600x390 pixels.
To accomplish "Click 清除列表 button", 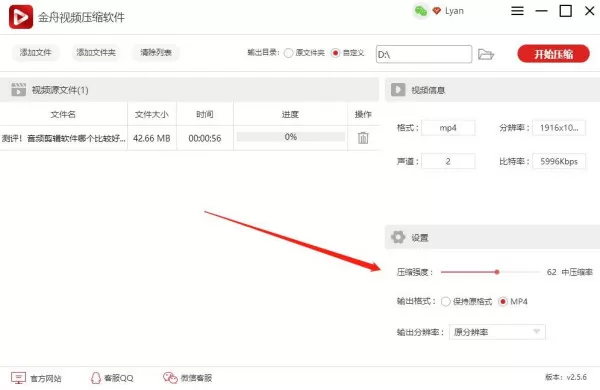I will [x=156, y=52].
